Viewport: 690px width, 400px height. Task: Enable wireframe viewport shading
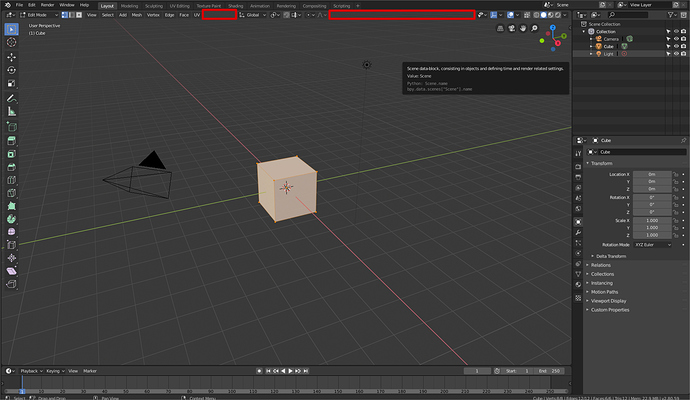coord(536,15)
